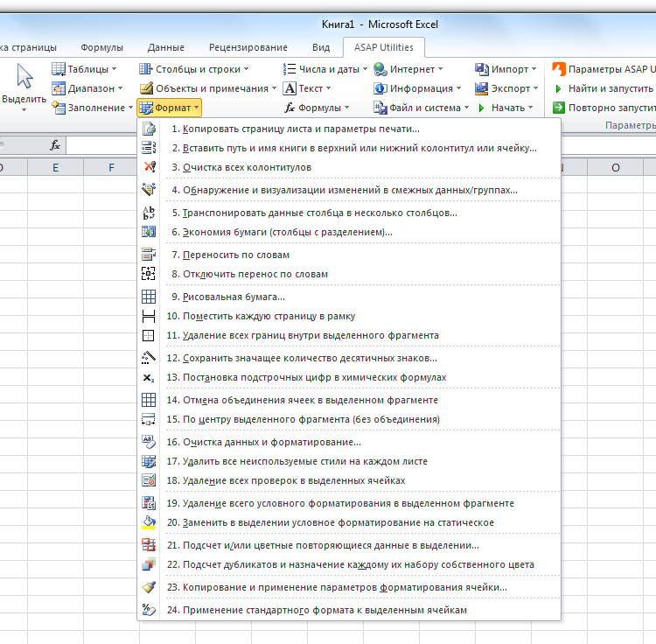Click the remove conditional formatting icon for item 19
This screenshot has height=644, width=656.
click(149, 503)
